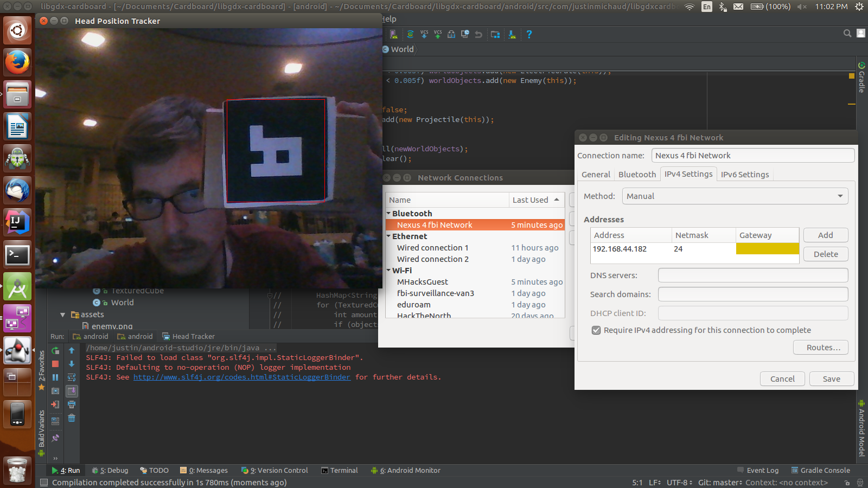
Task: Clear all console output with trash icon
Action: coord(72,418)
